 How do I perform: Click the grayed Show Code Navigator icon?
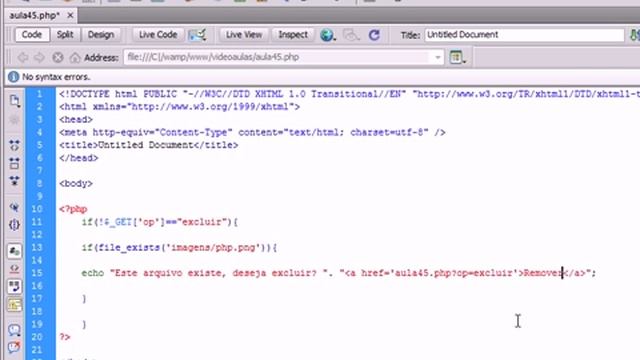[14, 120]
